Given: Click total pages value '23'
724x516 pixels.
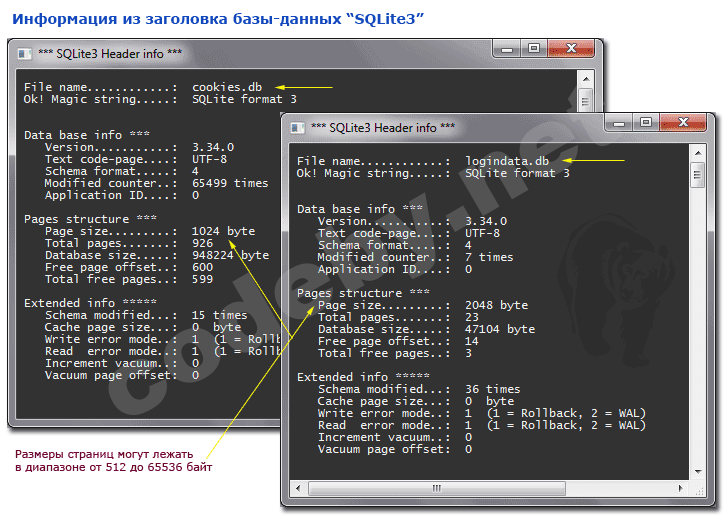Looking at the screenshot, I should pyautogui.click(x=472, y=317).
